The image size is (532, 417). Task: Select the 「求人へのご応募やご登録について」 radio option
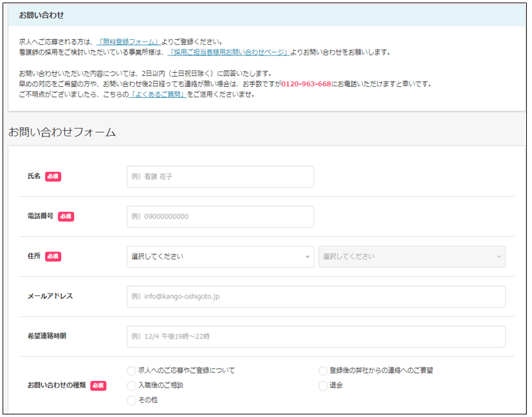point(132,371)
